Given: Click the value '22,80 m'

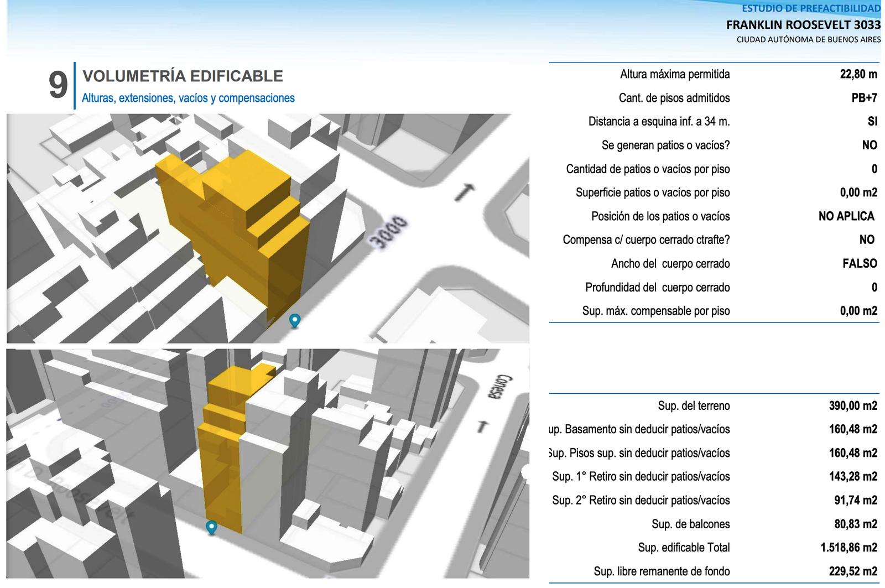Looking at the screenshot, I should coord(858,74).
